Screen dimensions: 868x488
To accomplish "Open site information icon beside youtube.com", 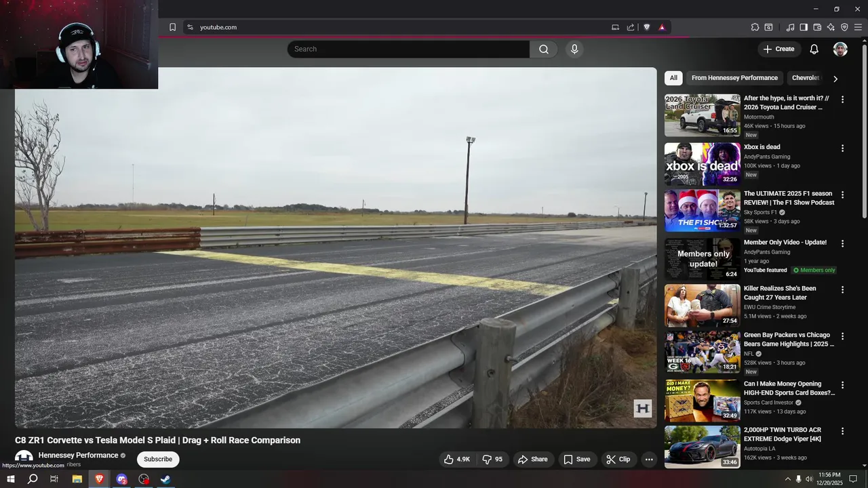I will (x=190, y=27).
